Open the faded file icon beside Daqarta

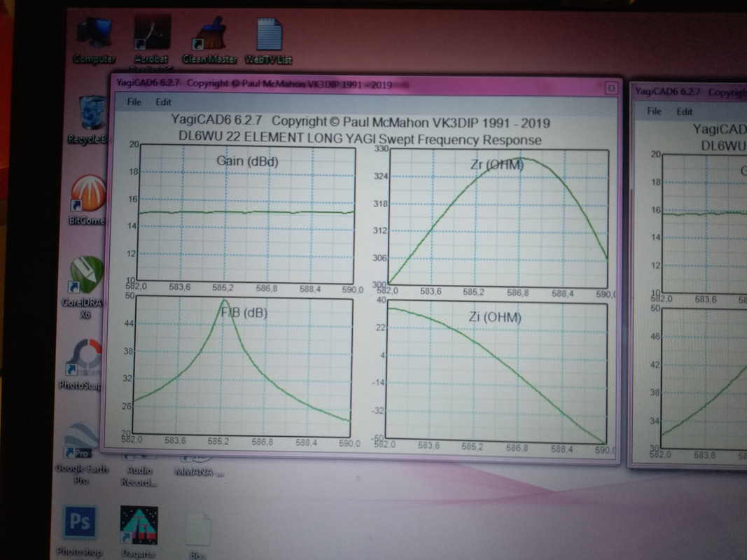197,534
